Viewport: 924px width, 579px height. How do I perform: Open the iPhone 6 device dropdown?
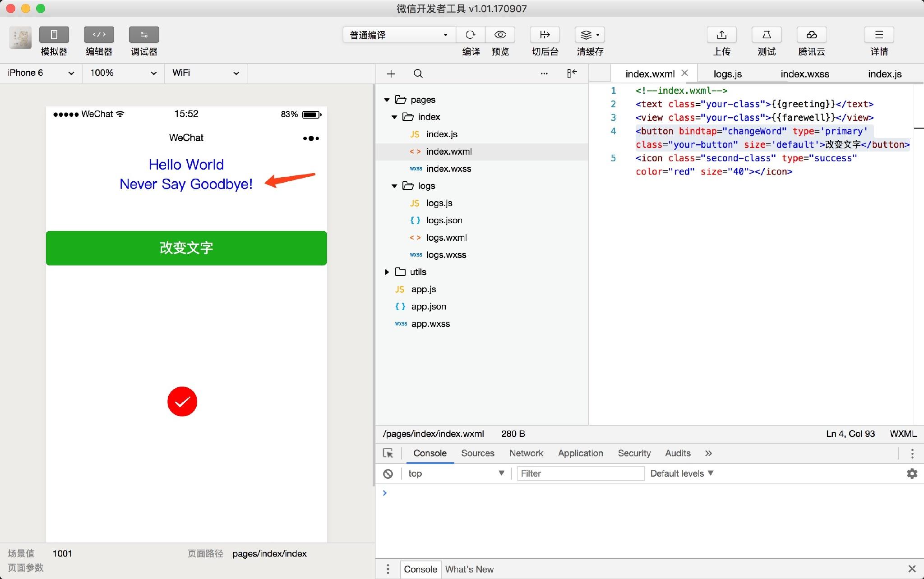(x=41, y=73)
